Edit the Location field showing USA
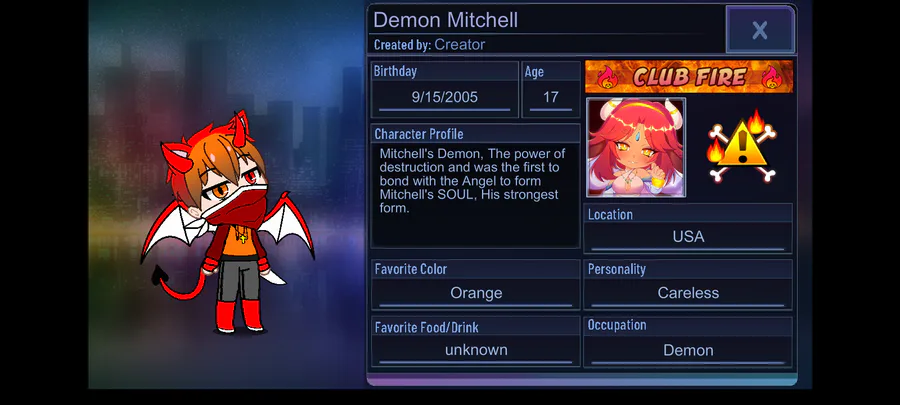Screen dimensions: 900x405 click(688, 236)
